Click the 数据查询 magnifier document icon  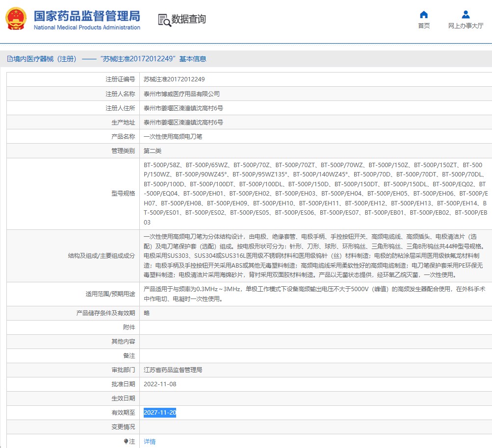tap(164, 20)
